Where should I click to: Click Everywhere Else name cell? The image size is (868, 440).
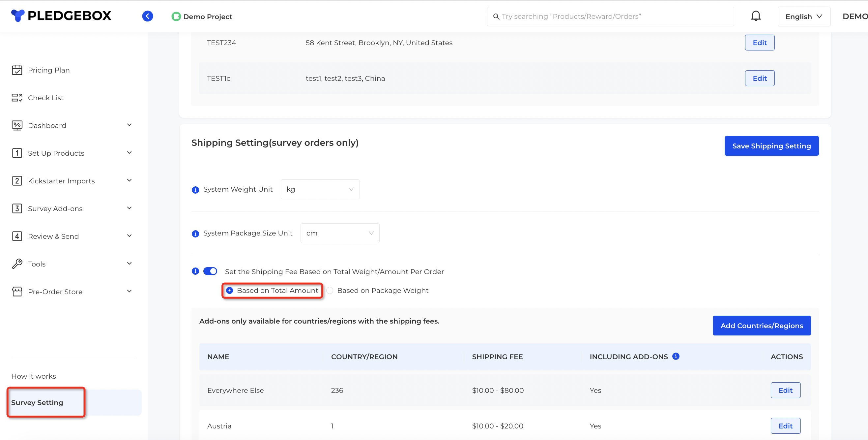click(x=236, y=391)
